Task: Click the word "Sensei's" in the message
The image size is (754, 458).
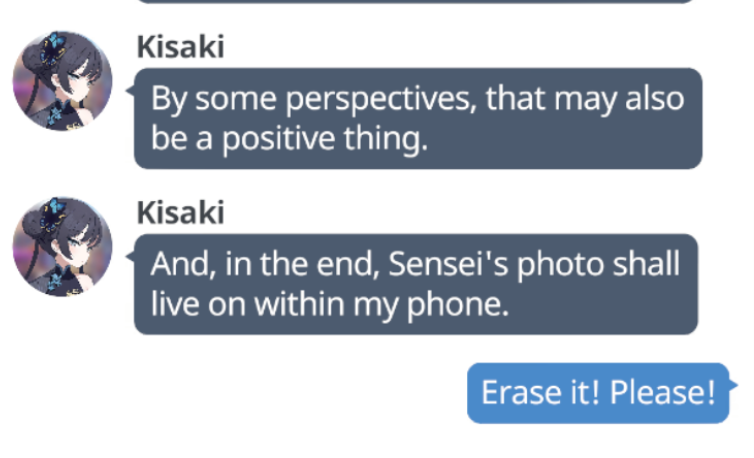Action: click(448, 264)
